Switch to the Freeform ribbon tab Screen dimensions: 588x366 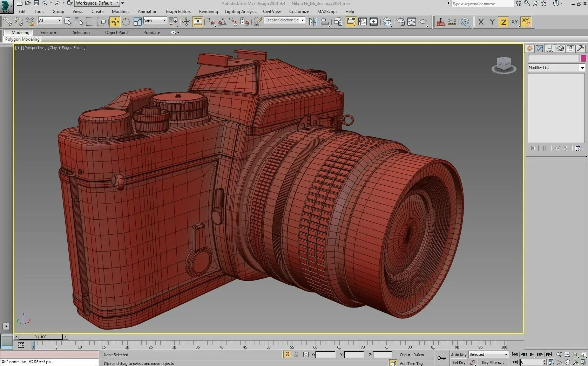pos(49,33)
